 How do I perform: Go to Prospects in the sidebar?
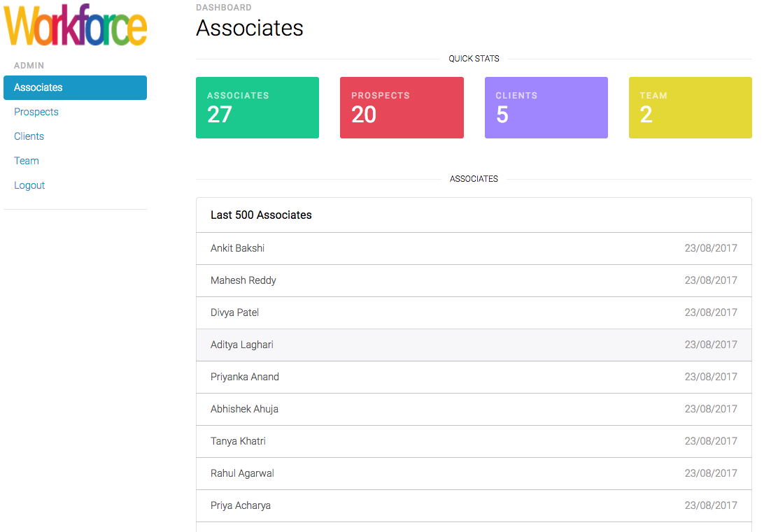tap(36, 112)
